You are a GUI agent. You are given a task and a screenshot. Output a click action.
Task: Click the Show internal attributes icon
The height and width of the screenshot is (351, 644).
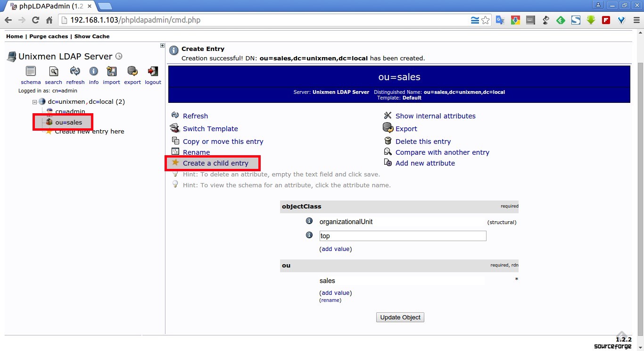coord(388,115)
